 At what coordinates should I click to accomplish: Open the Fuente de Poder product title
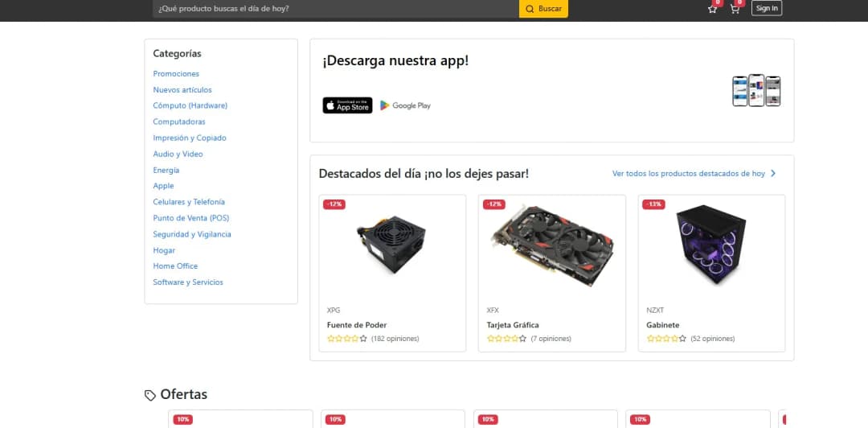click(x=357, y=325)
